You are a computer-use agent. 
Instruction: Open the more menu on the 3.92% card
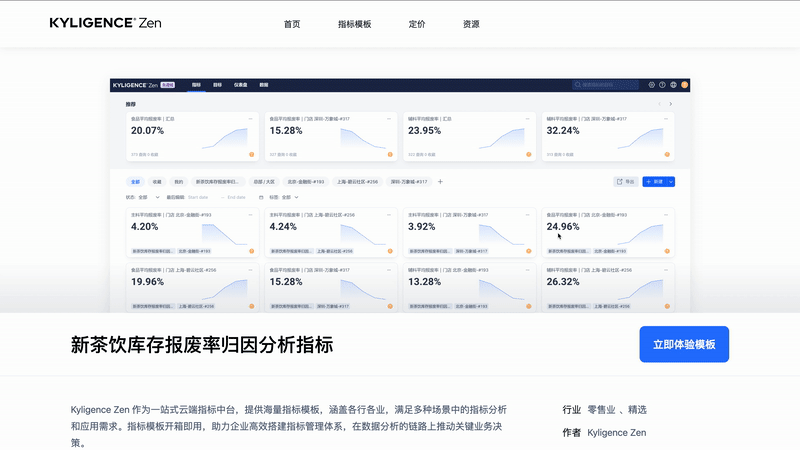(x=528, y=215)
